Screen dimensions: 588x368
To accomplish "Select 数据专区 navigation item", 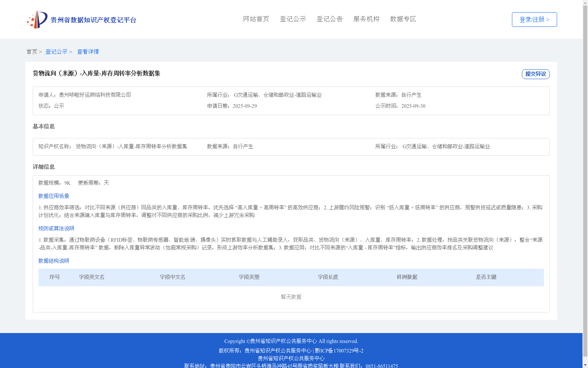I will coord(403,19).
